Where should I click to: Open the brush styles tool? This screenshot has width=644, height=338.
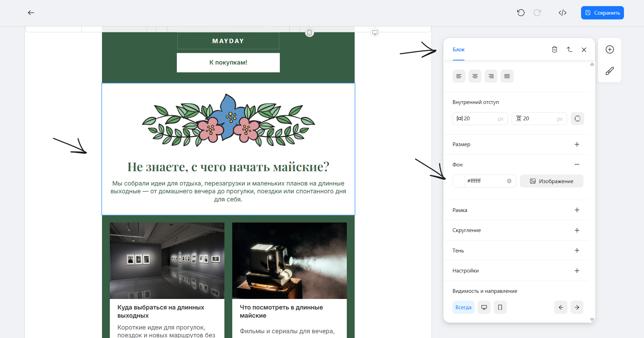click(x=610, y=71)
